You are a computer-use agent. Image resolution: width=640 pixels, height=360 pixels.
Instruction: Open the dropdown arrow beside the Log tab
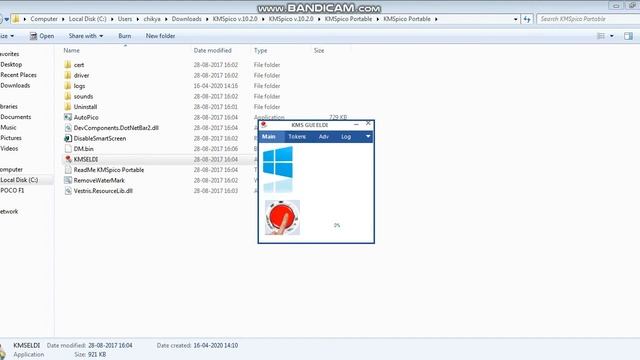click(368, 136)
